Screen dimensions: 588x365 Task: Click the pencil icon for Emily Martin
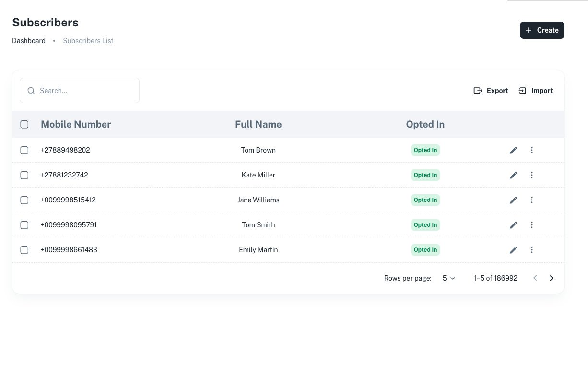click(x=514, y=250)
